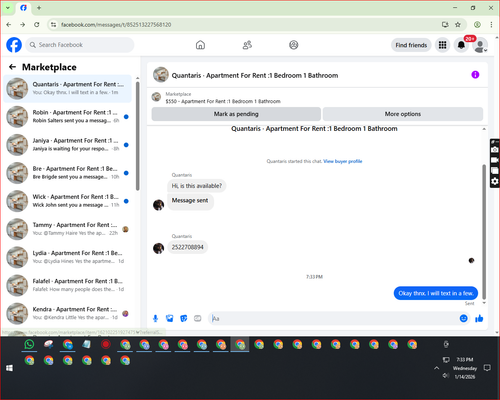Open WhatsApp from the taskbar
This screenshot has height=400, width=500.
tap(29, 344)
